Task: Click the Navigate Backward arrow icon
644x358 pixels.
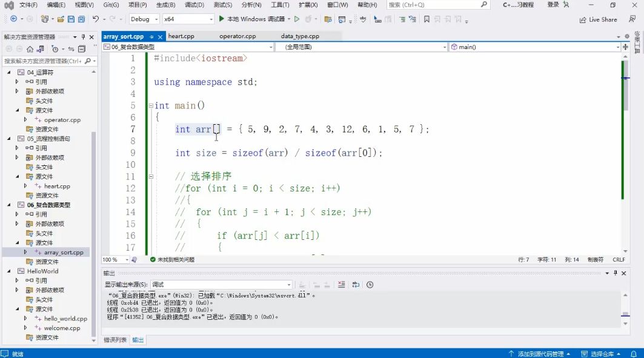Action: [13, 19]
